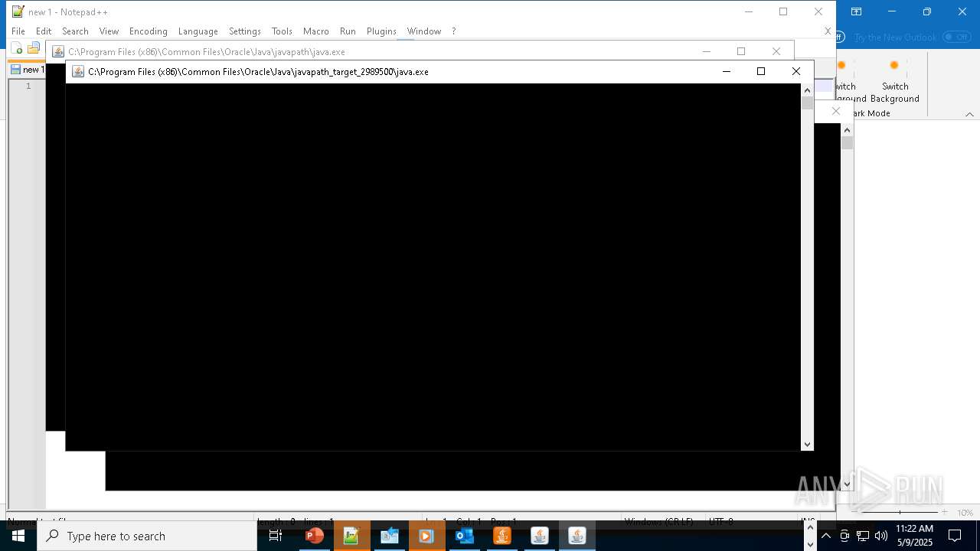Open View menu in Notepad++

pyautogui.click(x=109, y=31)
